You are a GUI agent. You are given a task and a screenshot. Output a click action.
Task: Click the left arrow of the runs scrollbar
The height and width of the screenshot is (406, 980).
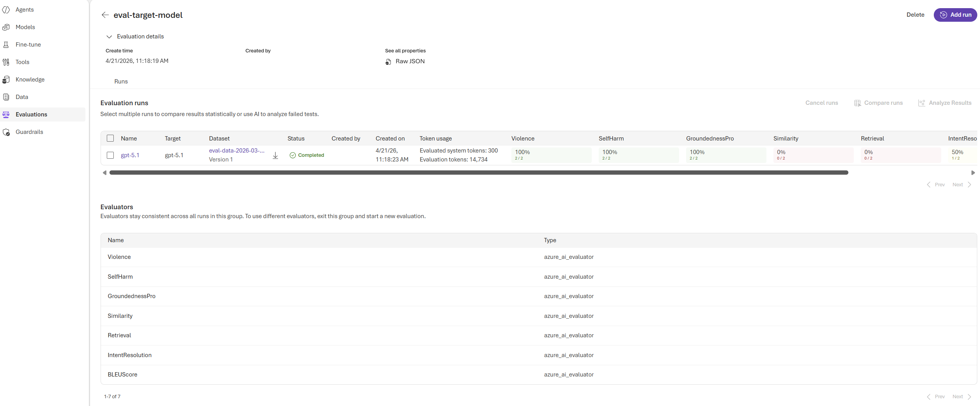tap(104, 173)
